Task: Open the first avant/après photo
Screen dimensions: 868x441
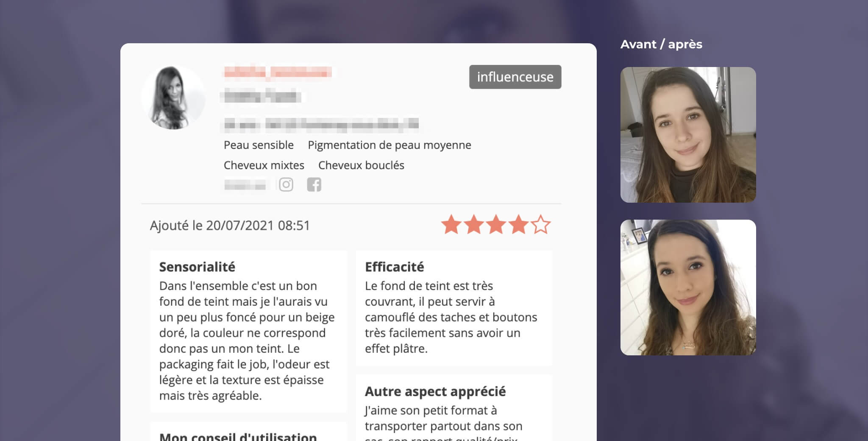Action: tap(688, 134)
